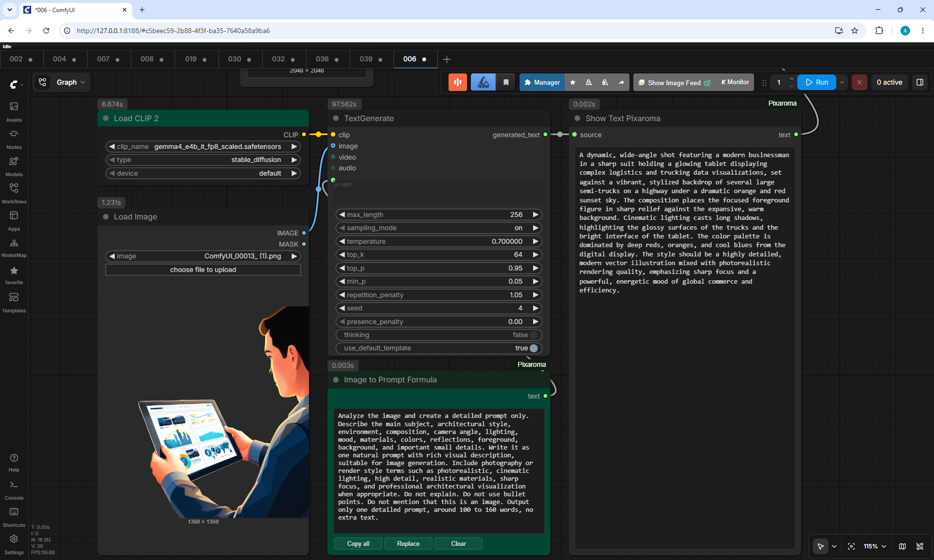Open the Workflows sidebar panel

pyautogui.click(x=14, y=193)
